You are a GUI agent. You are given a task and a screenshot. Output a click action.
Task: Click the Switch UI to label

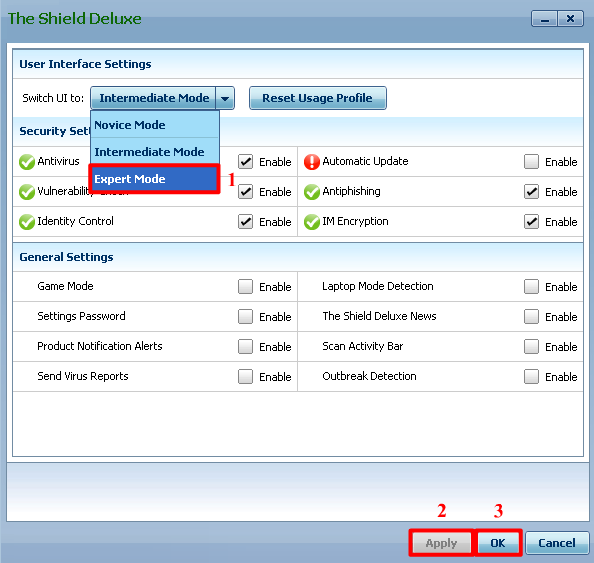tap(53, 98)
